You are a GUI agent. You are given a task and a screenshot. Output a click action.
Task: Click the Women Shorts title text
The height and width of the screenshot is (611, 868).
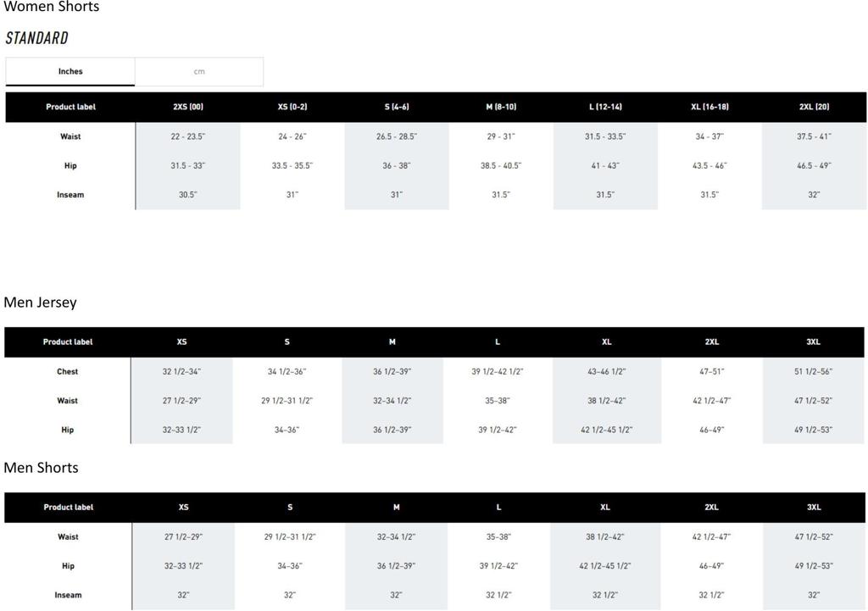[x=51, y=7]
